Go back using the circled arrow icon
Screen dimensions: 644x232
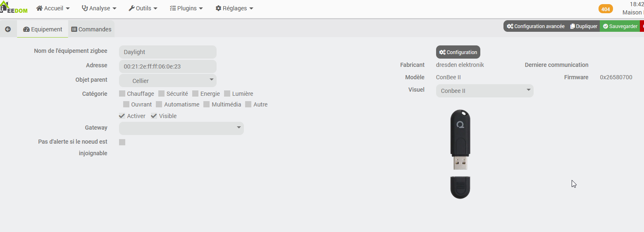point(8,29)
